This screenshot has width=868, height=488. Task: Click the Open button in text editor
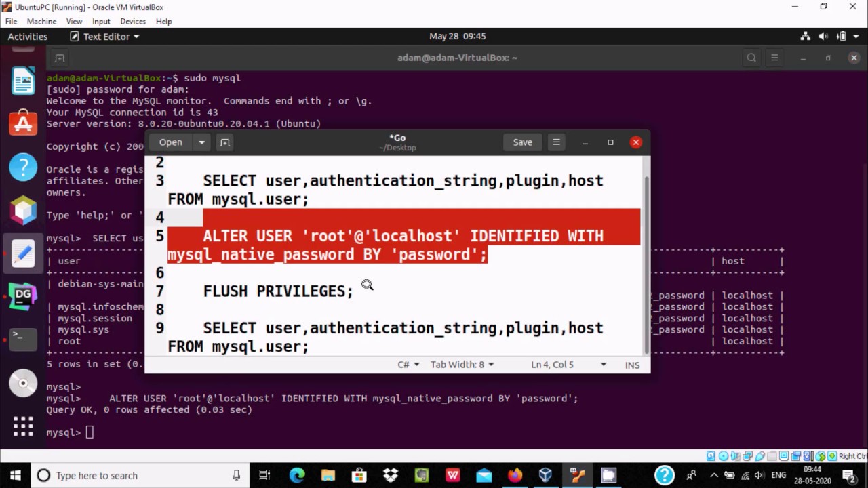coord(171,142)
